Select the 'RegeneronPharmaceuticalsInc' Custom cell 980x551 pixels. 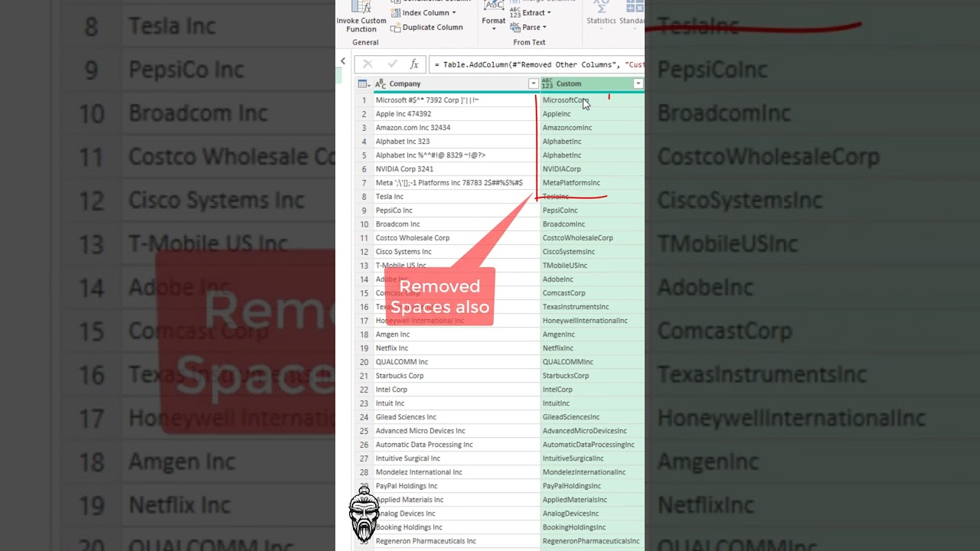tap(592, 541)
